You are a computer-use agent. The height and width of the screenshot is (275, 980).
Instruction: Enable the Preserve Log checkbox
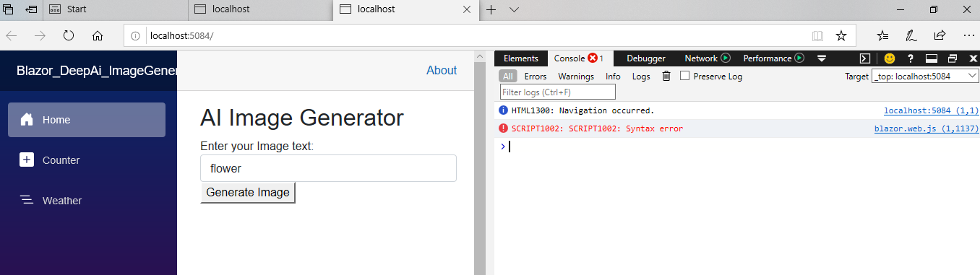684,76
